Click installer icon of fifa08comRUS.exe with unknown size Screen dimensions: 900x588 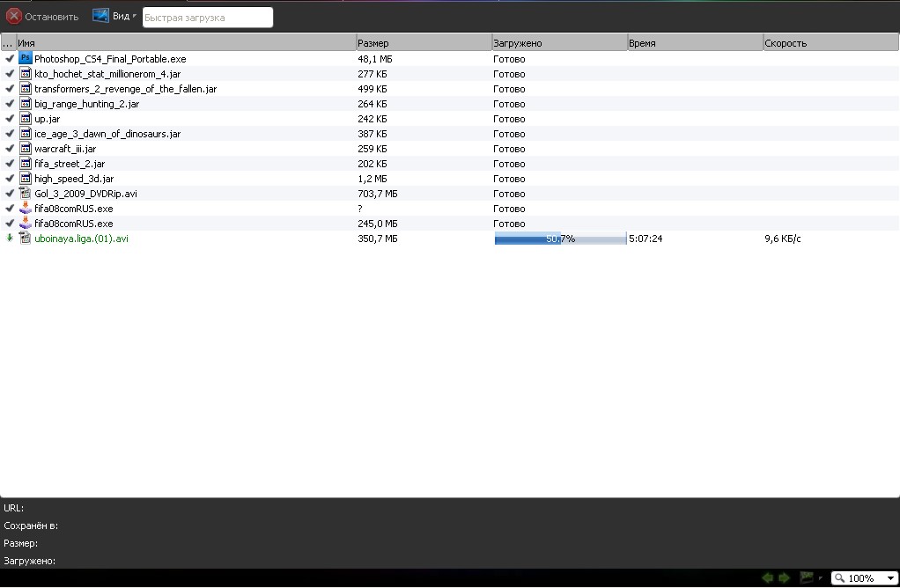[x=26, y=208]
